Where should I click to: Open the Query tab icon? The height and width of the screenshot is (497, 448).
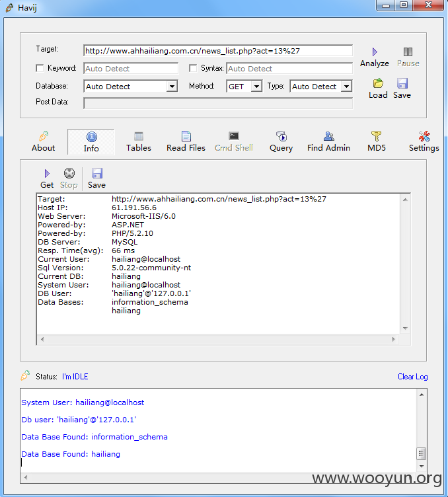click(281, 136)
